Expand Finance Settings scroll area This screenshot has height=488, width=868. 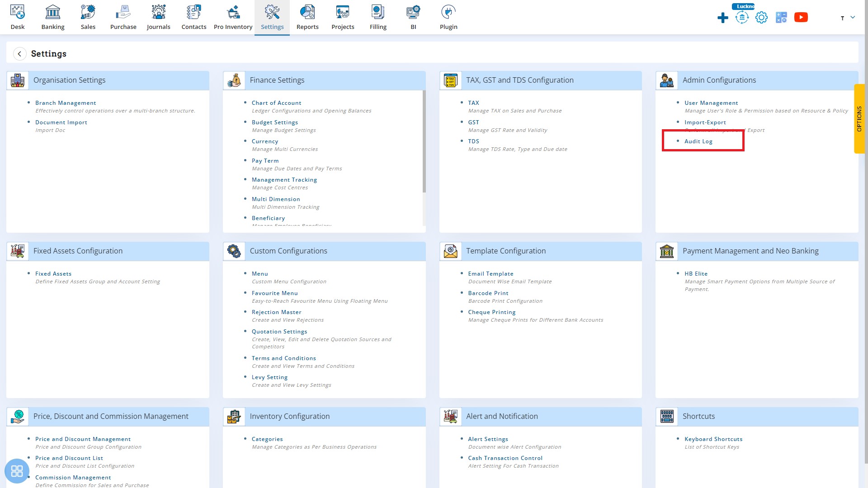423,161
